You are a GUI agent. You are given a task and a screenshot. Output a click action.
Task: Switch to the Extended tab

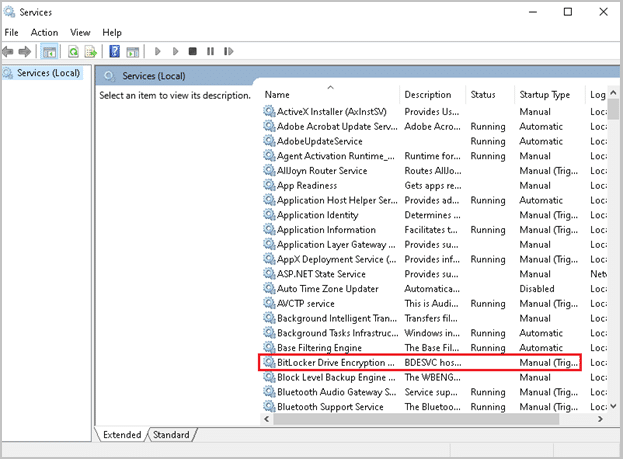pyautogui.click(x=124, y=434)
